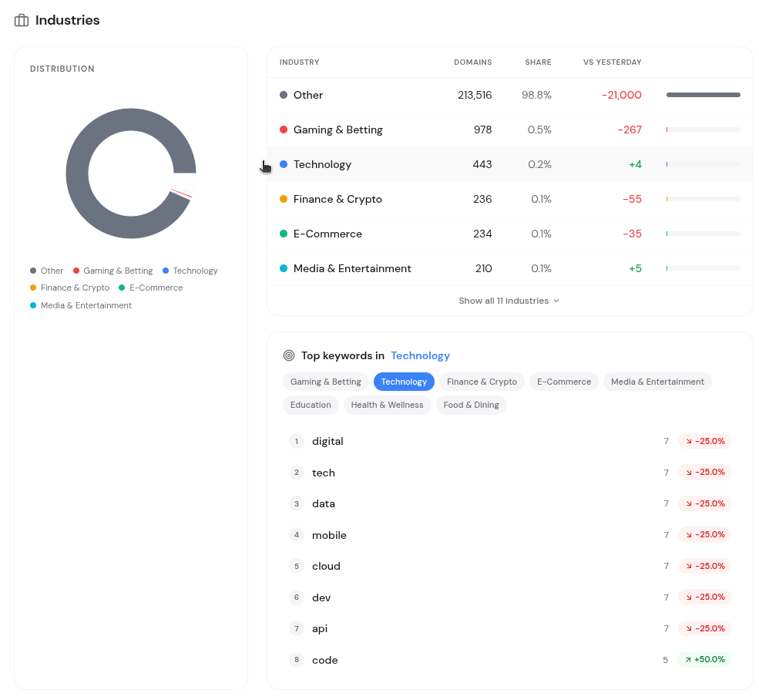
Task: Click the orange Finance & Crypto legend dot
Action: pyautogui.click(x=32, y=288)
